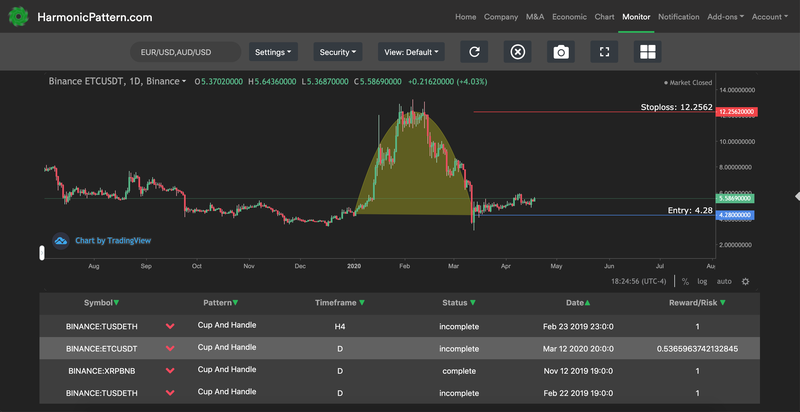Sort table by Date column
Screen dimensions: 800x412
(579, 303)
